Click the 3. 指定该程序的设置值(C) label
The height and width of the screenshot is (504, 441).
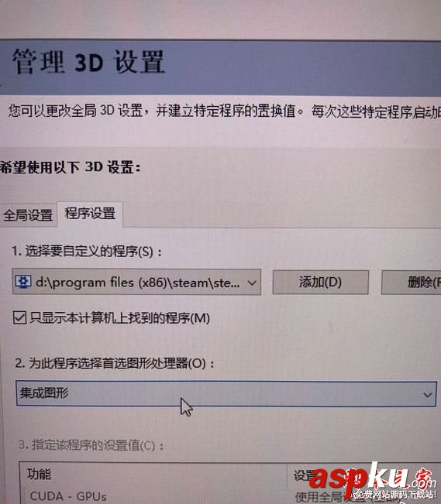pos(91,445)
